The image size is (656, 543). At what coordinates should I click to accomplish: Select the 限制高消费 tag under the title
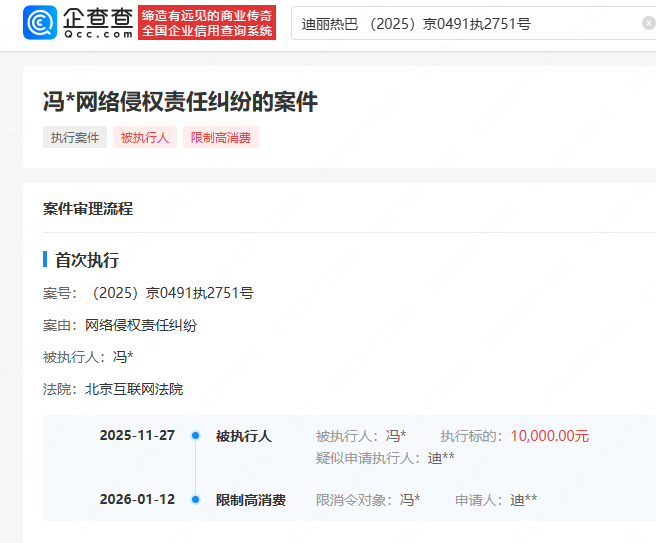(x=220, y=138)
